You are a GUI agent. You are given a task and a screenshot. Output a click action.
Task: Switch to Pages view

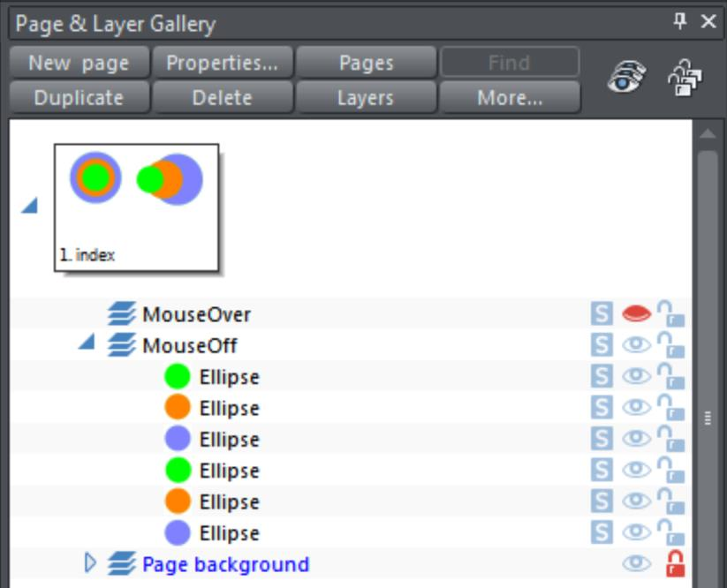tap(367, 63)
